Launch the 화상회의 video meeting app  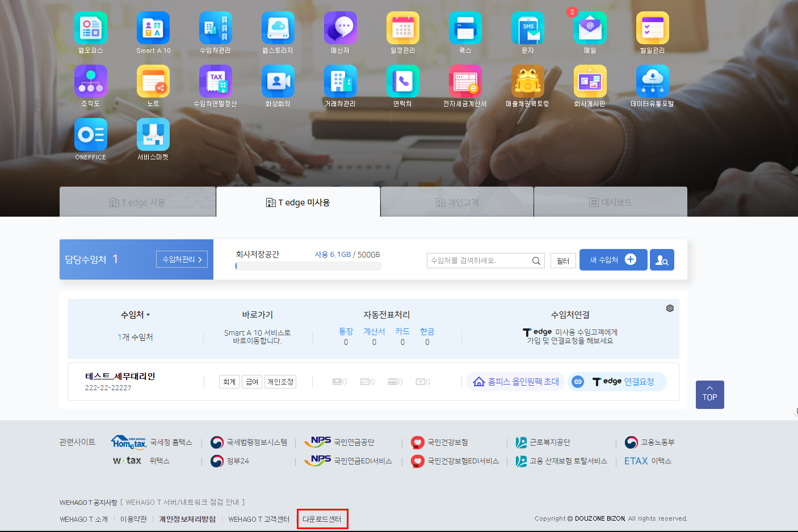tap(278, 82)
